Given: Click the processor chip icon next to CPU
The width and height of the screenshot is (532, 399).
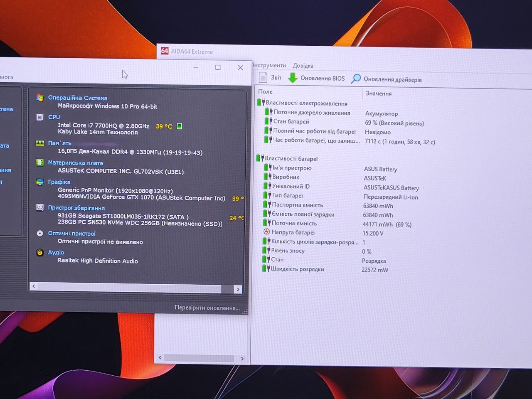Looking at the screenshot, I should point(40,117).
